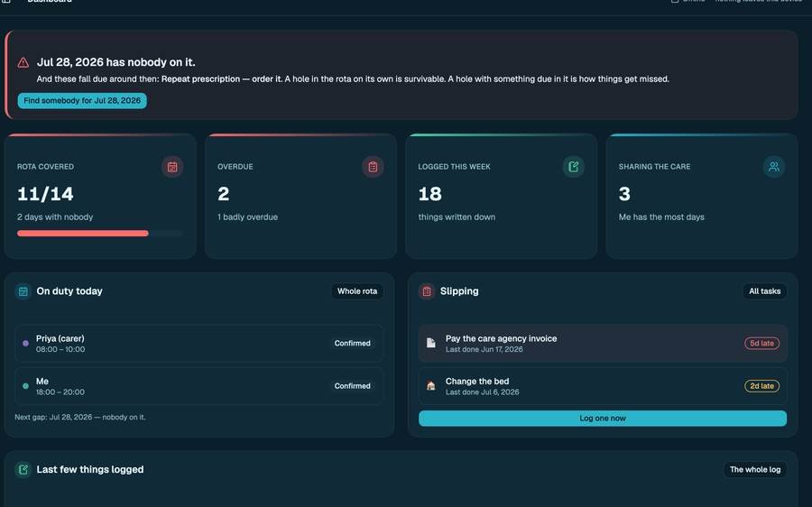
Task: Click '2 days with nobody' text
Action: click(x=55, y=217)
